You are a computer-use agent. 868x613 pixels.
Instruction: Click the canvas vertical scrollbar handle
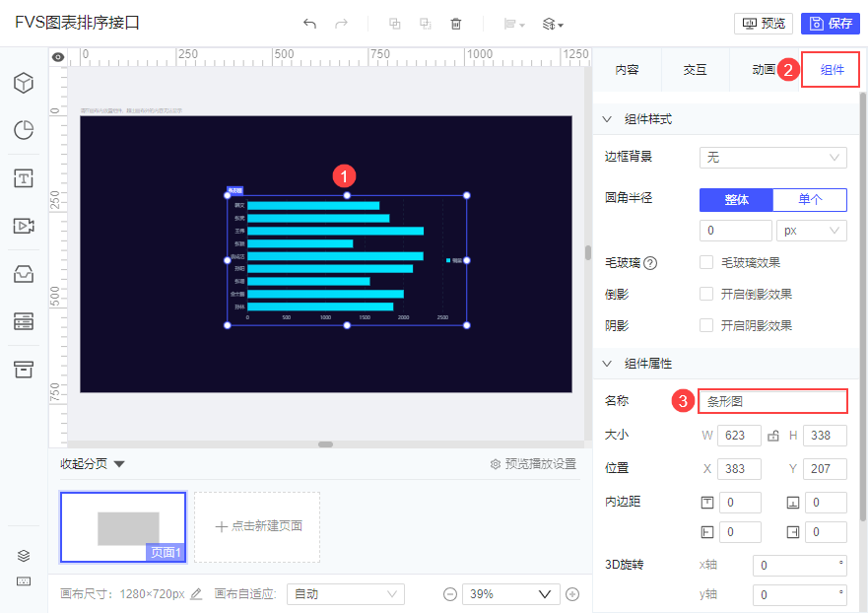point(588,252)
